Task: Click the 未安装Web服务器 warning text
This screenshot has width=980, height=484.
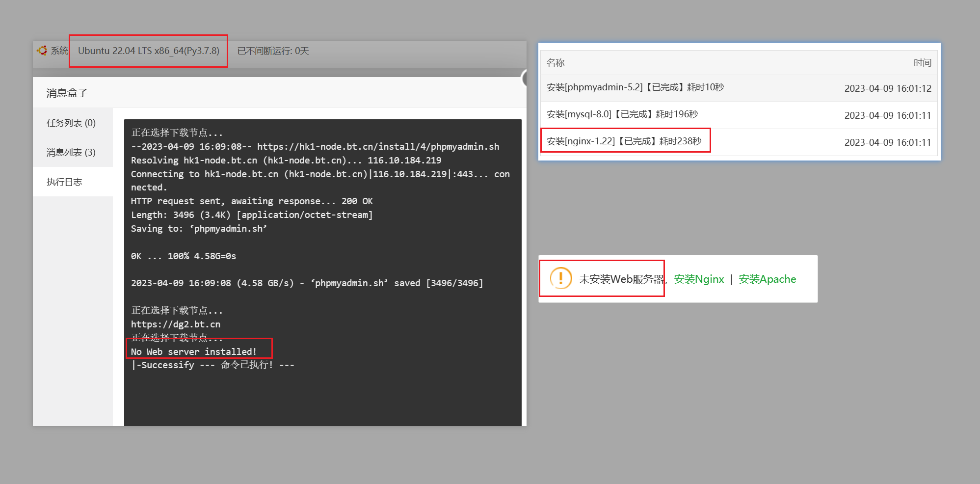Action: (621, 279)
